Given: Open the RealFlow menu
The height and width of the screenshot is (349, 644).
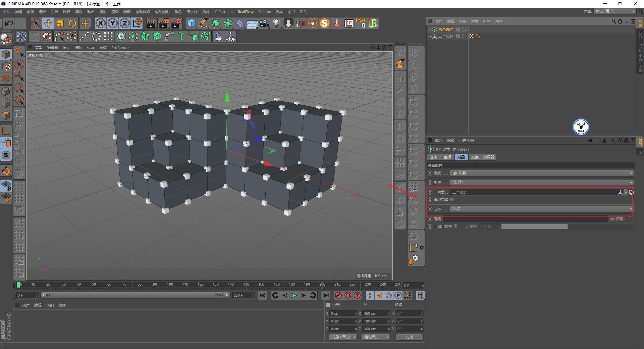Looking at the screenshot, I should tap(245, 12).
